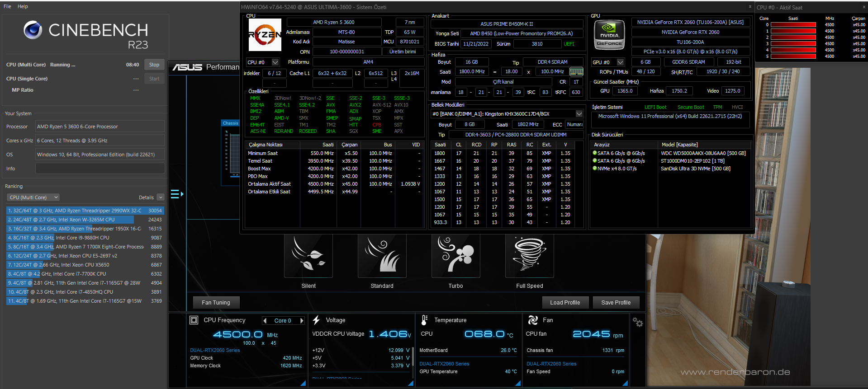The image size is (868, 389).
Task: Click the Save Profile button
Action: click(616, 303)
